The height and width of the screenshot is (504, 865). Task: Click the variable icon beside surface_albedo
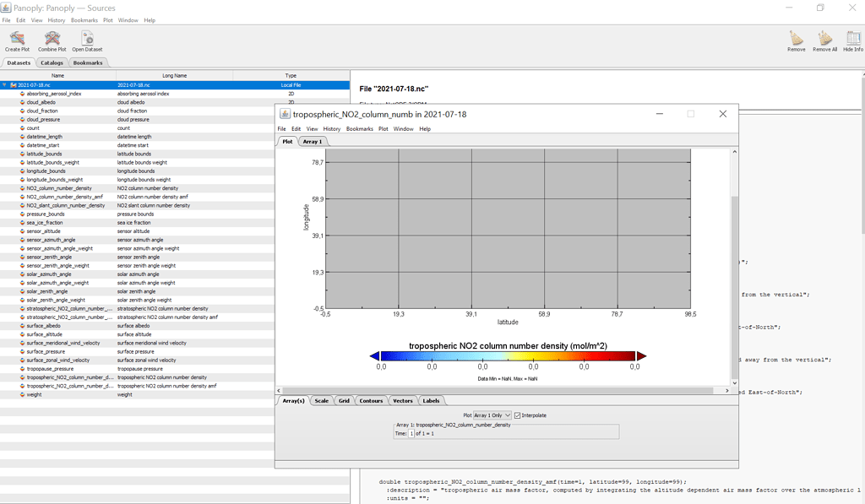pos(23,325)
